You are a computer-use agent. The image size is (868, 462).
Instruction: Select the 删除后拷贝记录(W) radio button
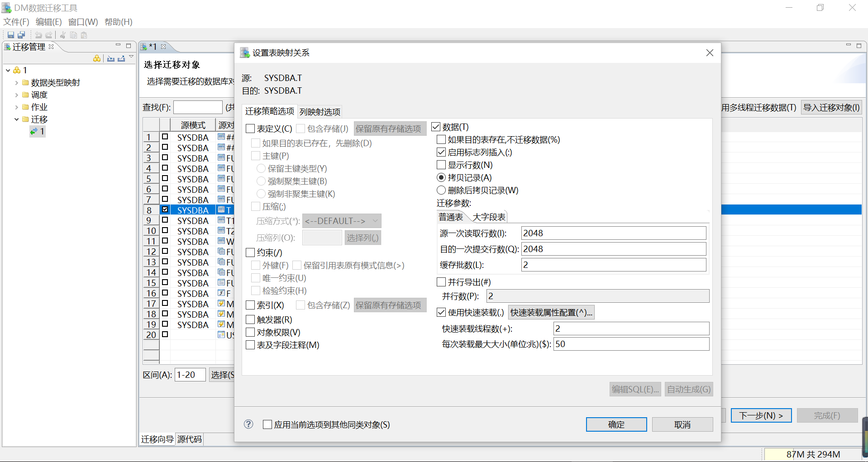coord(441,190)
